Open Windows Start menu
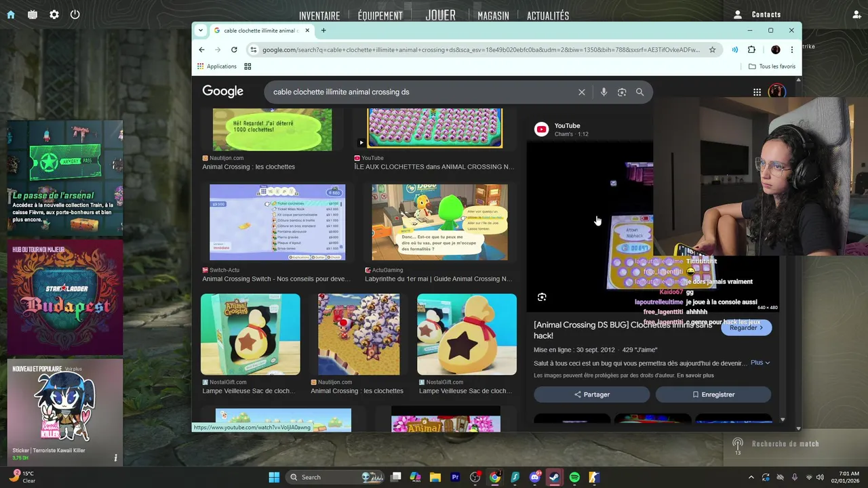This screenshot has width=868, height=488. (274, 477)
